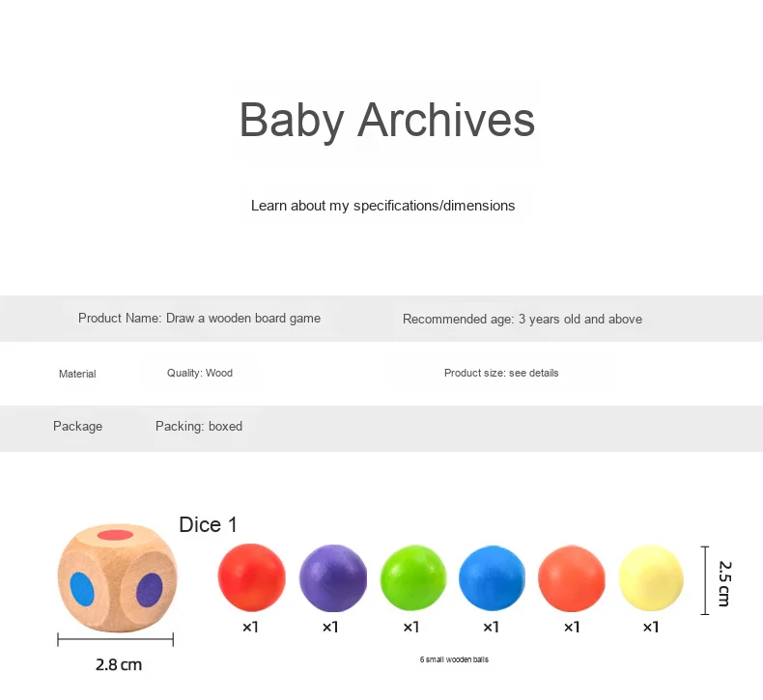
Task: Click the red dot on the dice top
Action: pyautogui.click(x=116, y=534)
